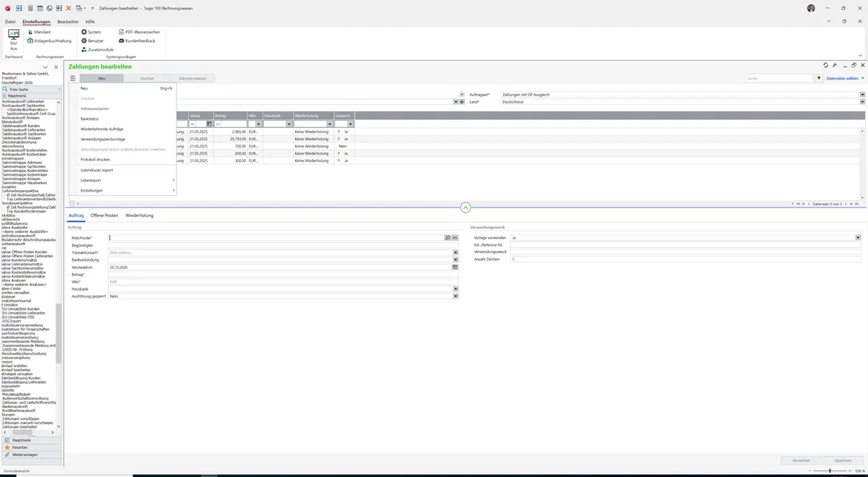Click the red X icon in quick access toolbar
The width and height of the screenshot is (868, 477).
[x=69, y=7]
